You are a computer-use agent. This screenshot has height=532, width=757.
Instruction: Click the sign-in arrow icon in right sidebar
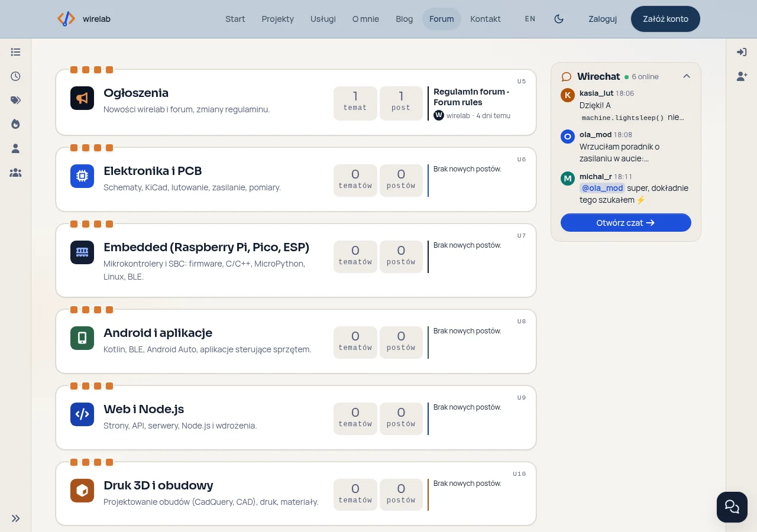click(742, 52)
